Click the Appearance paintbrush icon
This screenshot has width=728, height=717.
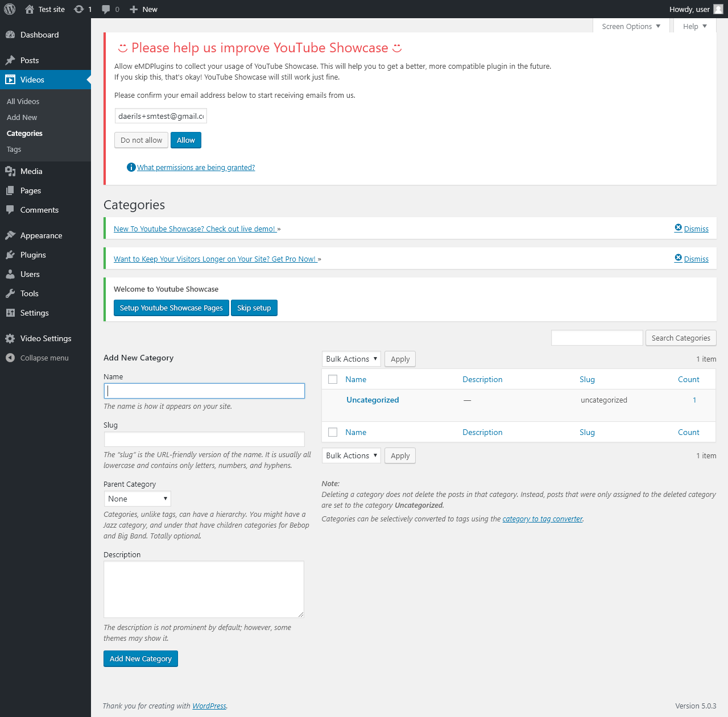tap(10, 235)
